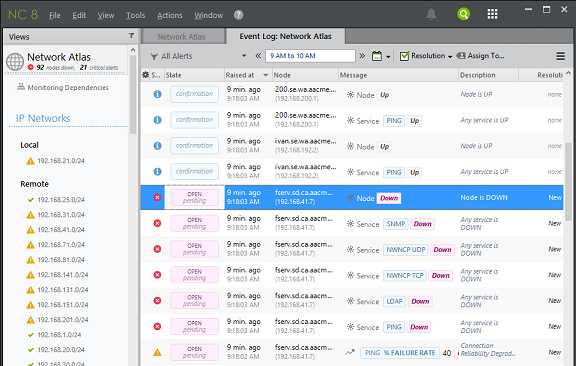Viewport: 576px width, 366px height.
Task: Select network 192.168.151.0/24
Action: [63, 305]
